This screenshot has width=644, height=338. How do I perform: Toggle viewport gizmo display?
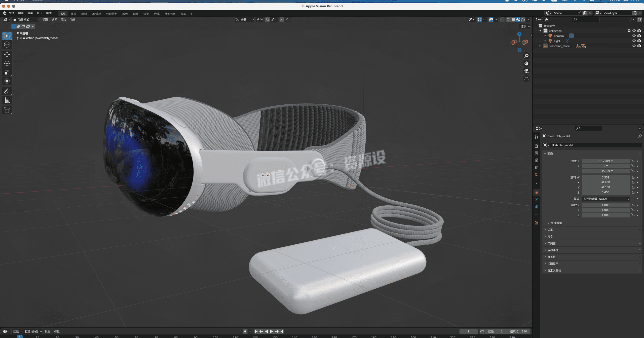pos(480,20)
